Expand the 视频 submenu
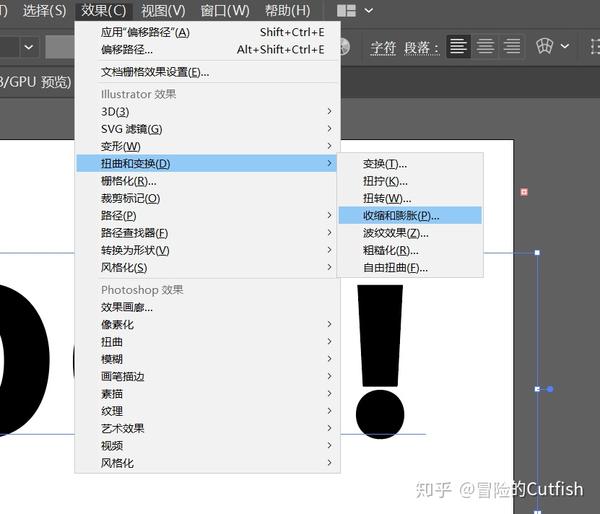This screenshot has height=514, width=600. [x=208, y=446]
